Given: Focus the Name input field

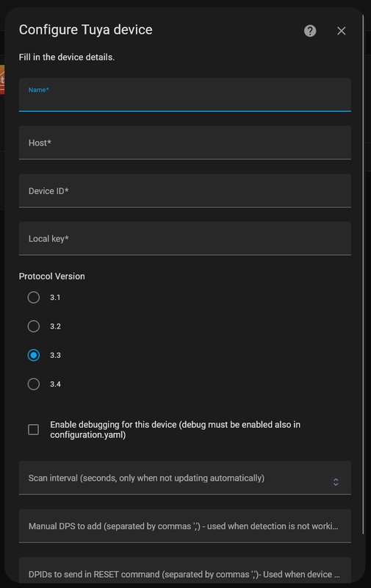Looking at the screenshot, I should pos(184,95).
